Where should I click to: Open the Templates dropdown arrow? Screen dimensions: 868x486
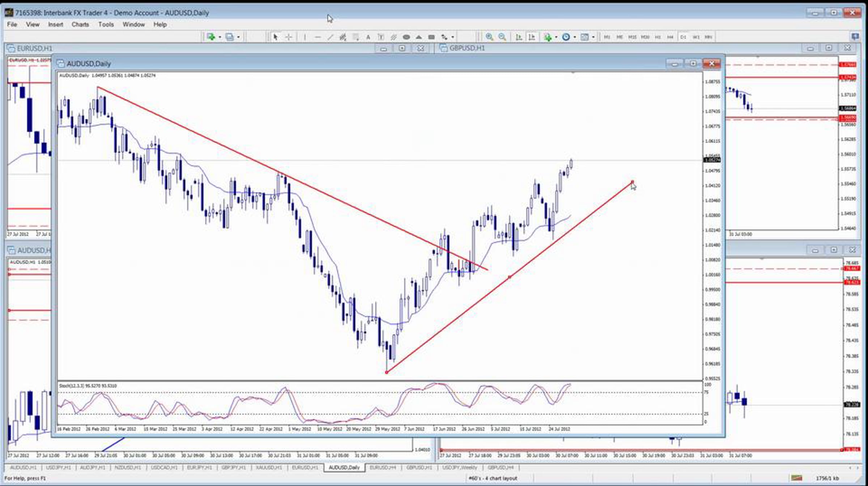coord(593,37)
